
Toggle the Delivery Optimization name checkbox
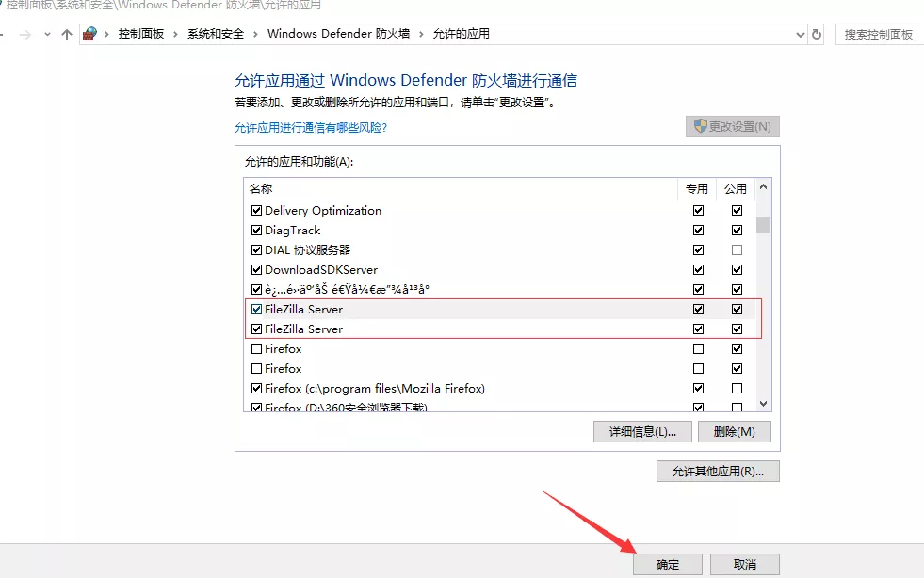click(256, 210)
